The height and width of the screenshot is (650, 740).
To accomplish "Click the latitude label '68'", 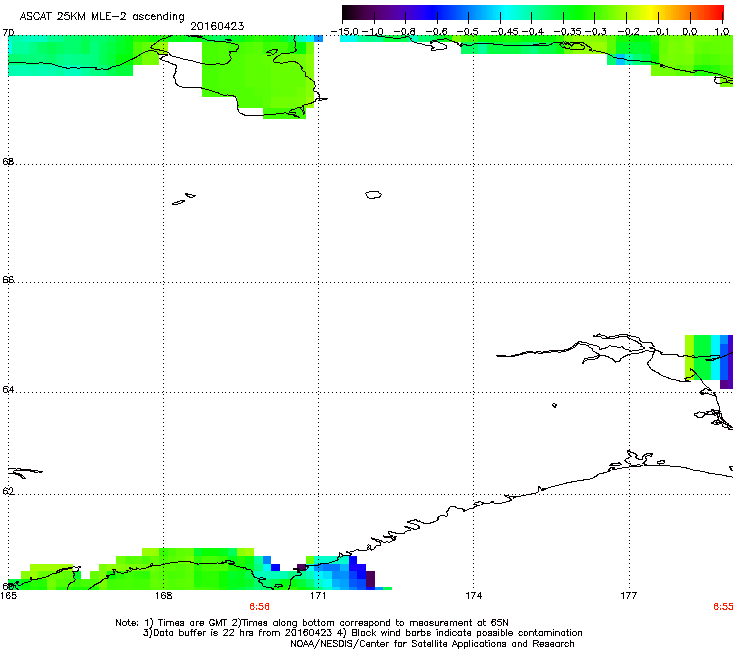I will click(8, 162).
